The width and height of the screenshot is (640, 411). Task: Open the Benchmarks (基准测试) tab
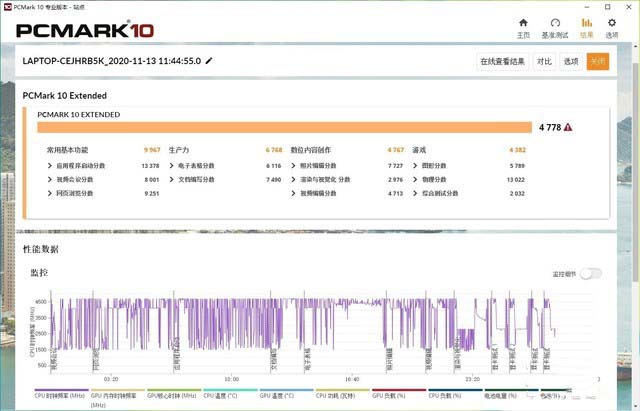tap(555, 28)
